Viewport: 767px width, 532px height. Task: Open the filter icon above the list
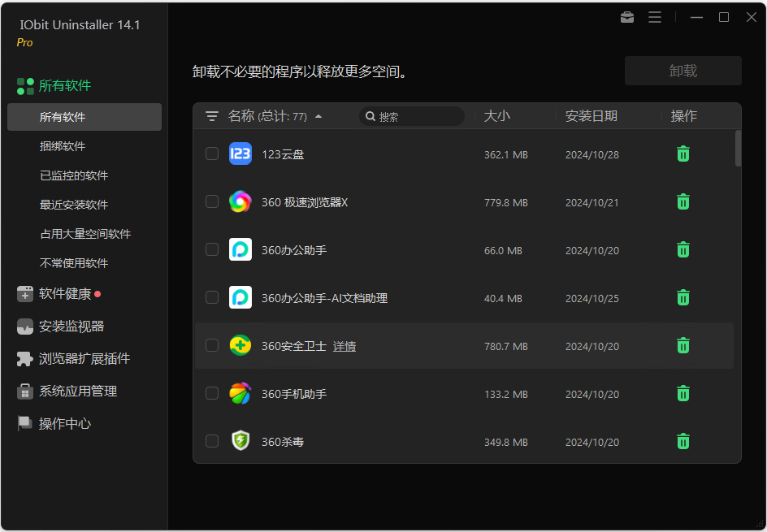coord(211,116)
